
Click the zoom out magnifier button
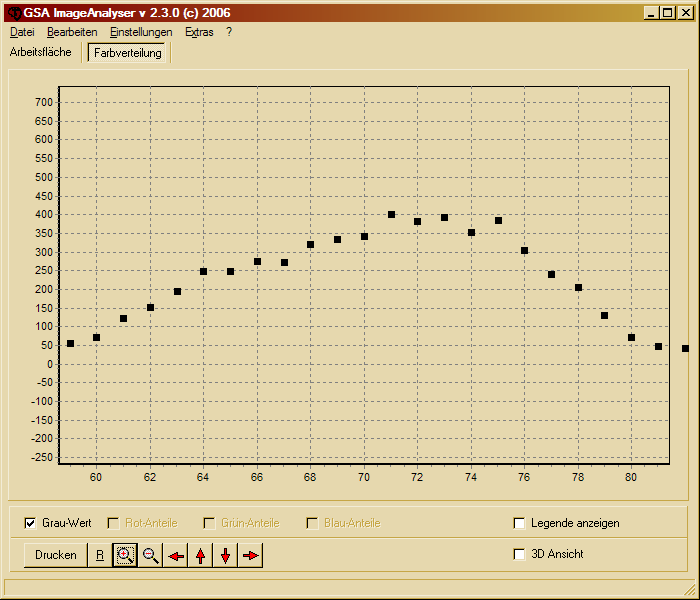151,555
